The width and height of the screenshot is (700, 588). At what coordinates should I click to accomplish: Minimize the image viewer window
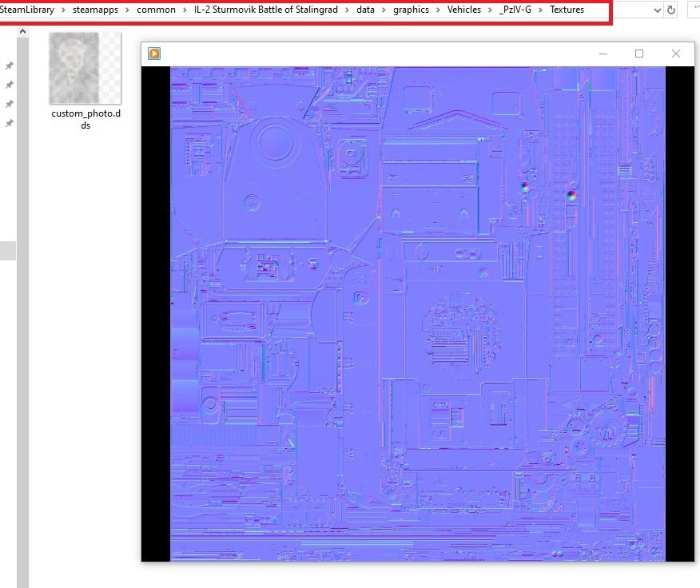tap(603, 54)
